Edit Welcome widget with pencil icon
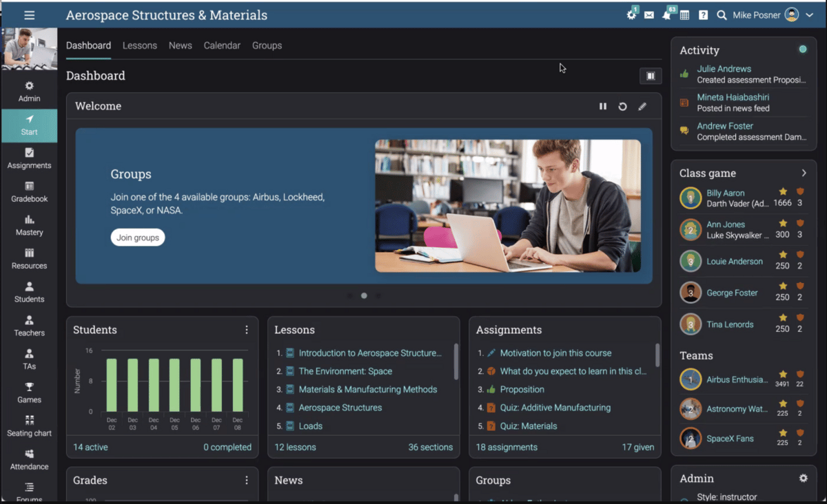Viewport: 827px width, 504px height. 642,107
